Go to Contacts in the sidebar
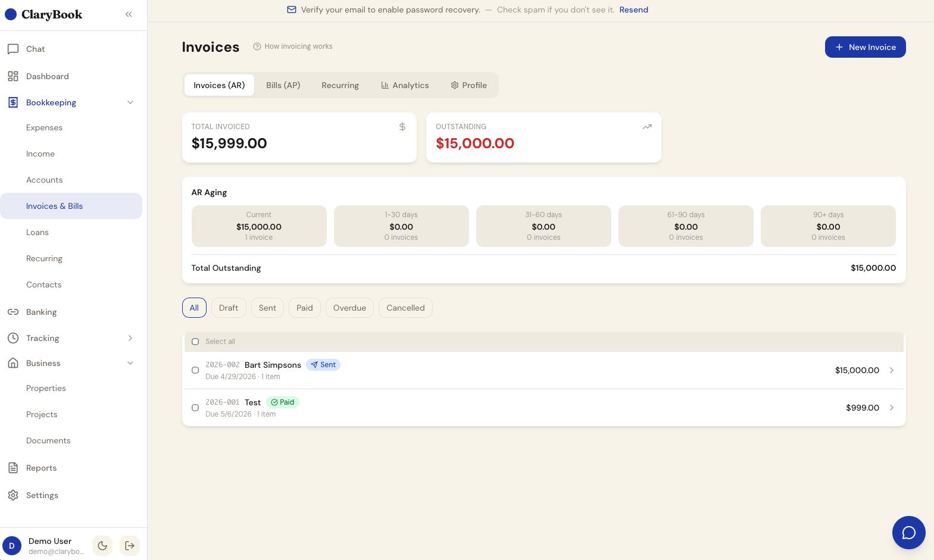 coord(44,284)
